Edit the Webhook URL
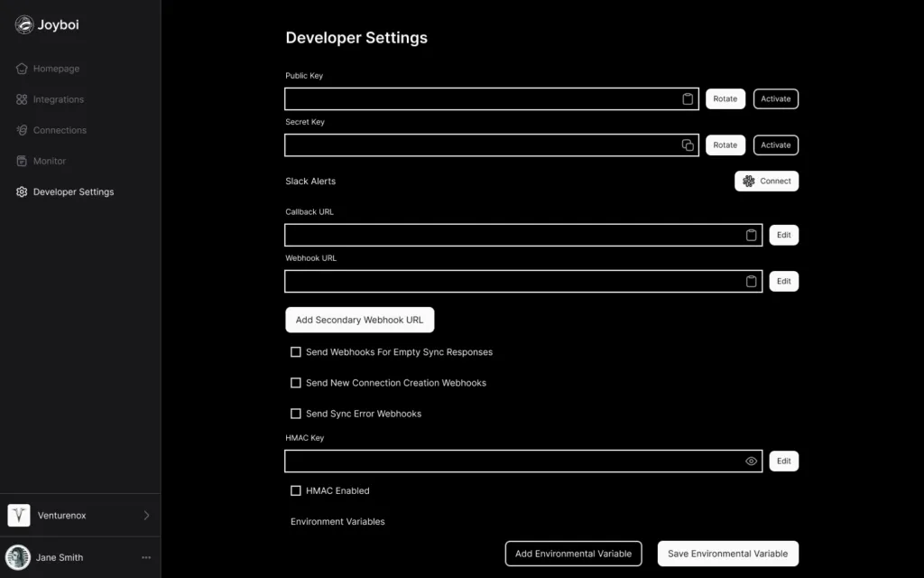 coord(784,282)
